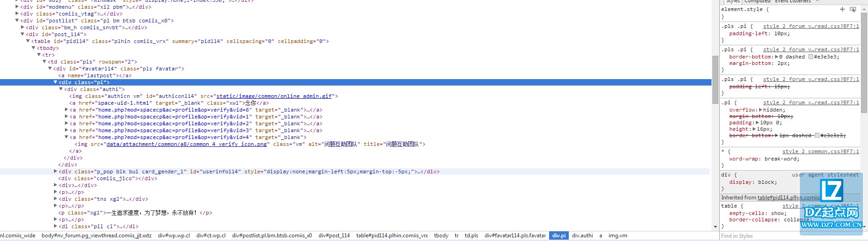Open common_4_verify_icon.png source link
868x241 pixels.
coord(187,144)
